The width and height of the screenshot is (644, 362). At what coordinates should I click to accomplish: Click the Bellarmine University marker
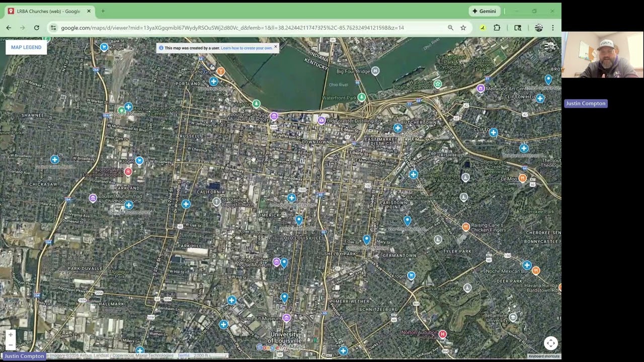pyautogui.click(x=513, y=317)
